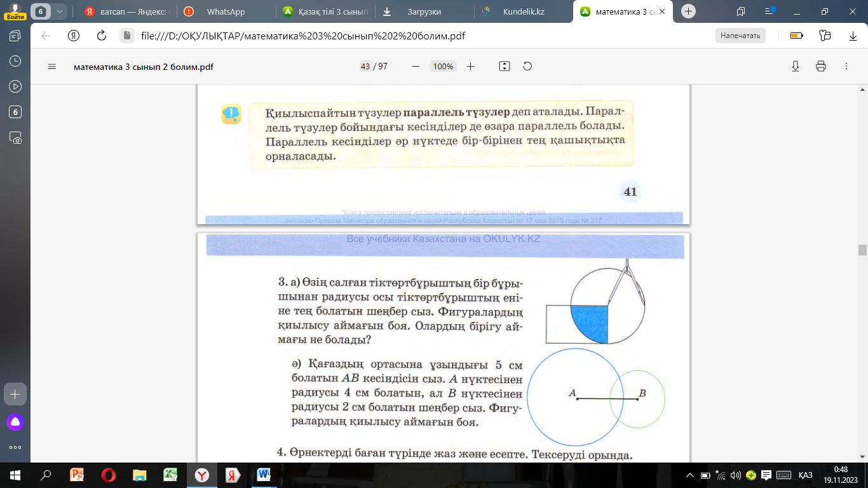Open the Windows Start menu
The width and height of the screenshot is (868, 488).
coord(15,475)
